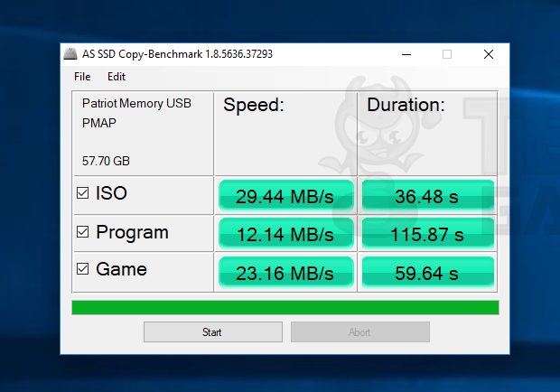Minimize the AS SSD Copy-Benchmark window
Viewport: 560px width, 392px height.
tap(406, 54)
